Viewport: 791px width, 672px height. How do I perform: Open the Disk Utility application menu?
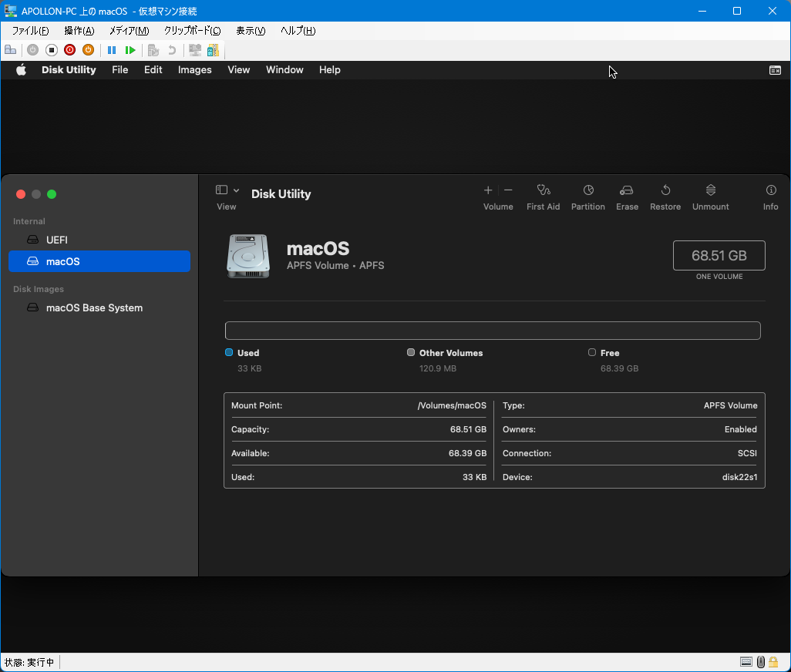coord(69,69)
